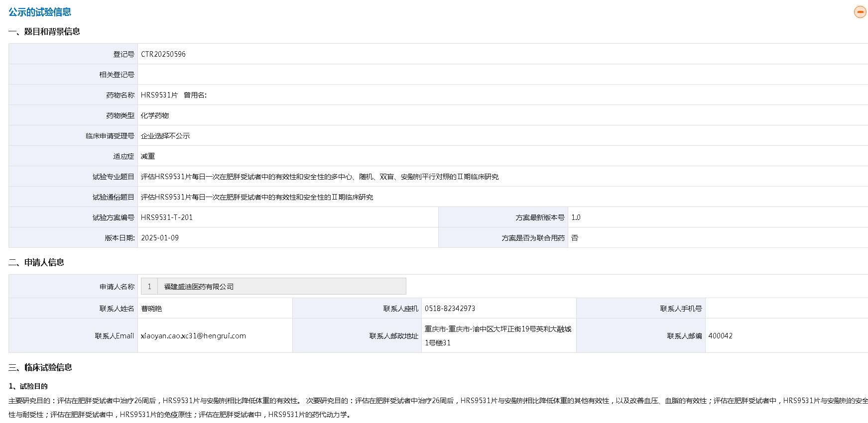Select the 方案最新版本号 label
868x423 pixels.
coord(540,217)
